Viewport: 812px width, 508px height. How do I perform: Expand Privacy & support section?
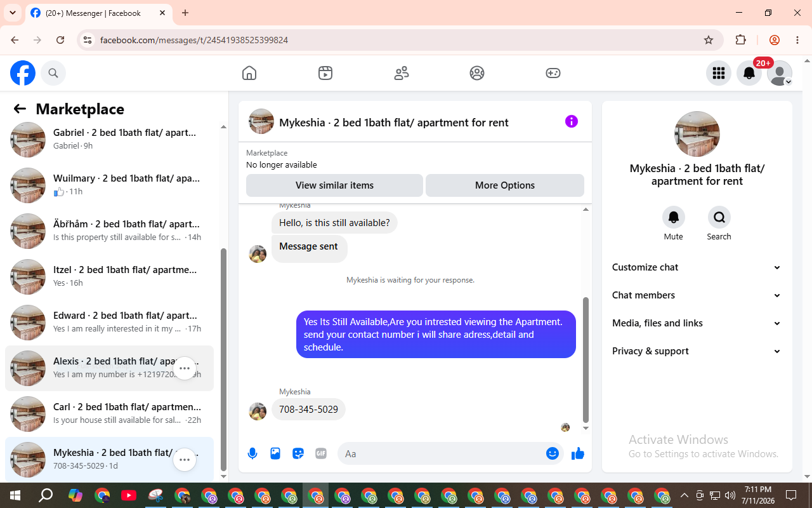(x=697, y=351)
